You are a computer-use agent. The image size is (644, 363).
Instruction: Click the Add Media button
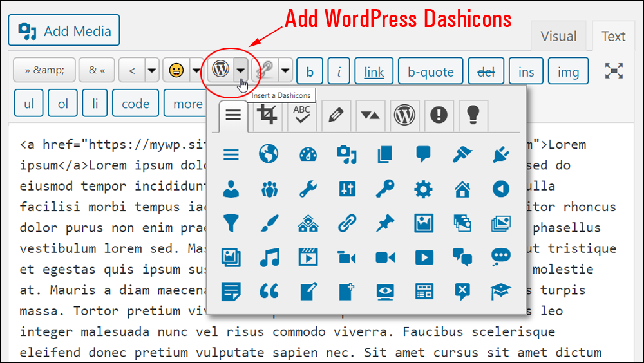pos(64,30)
